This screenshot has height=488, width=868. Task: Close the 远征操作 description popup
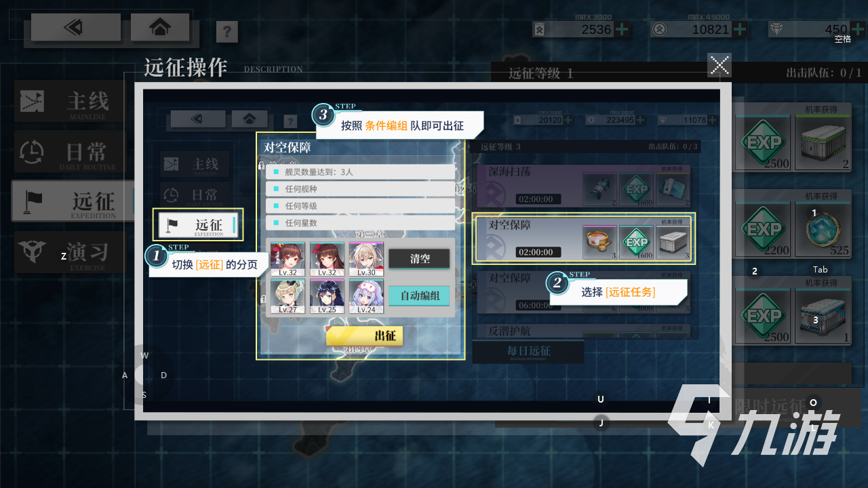click(719, 65)
